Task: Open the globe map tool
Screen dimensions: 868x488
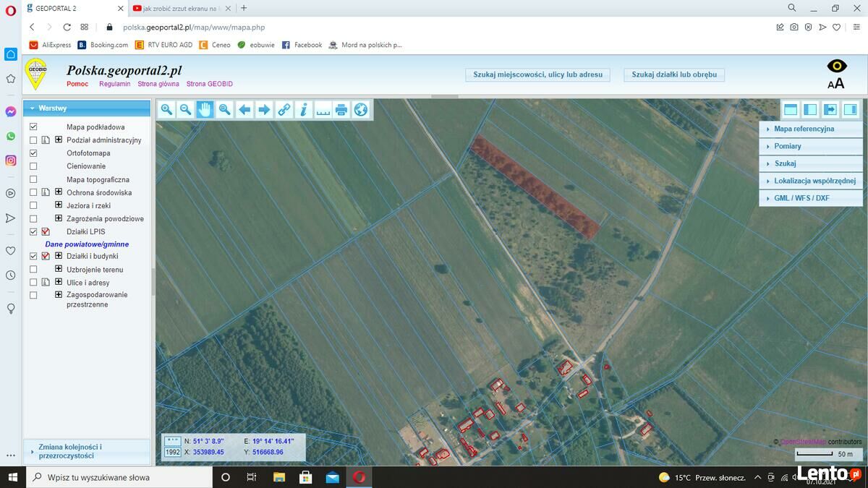Action: pos(361,109)
